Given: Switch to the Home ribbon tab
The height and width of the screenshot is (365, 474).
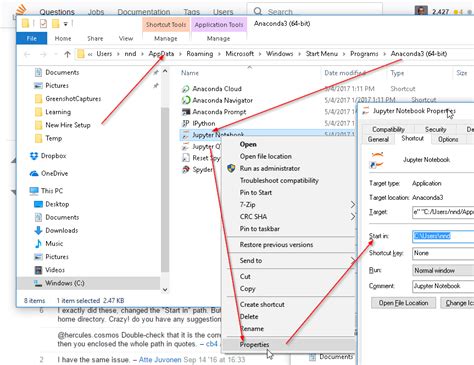Looking at the screenshot, I should pos(63,38).
